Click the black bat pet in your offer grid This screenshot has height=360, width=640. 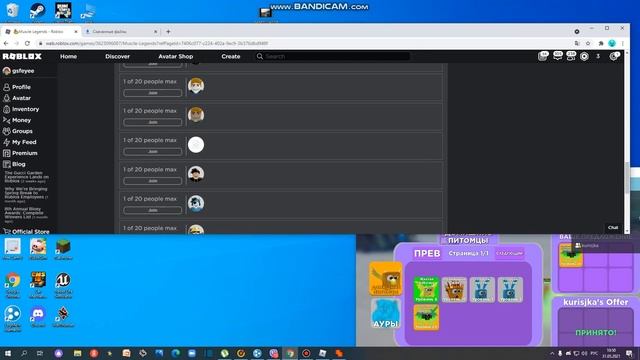click(x=571, y=255)
